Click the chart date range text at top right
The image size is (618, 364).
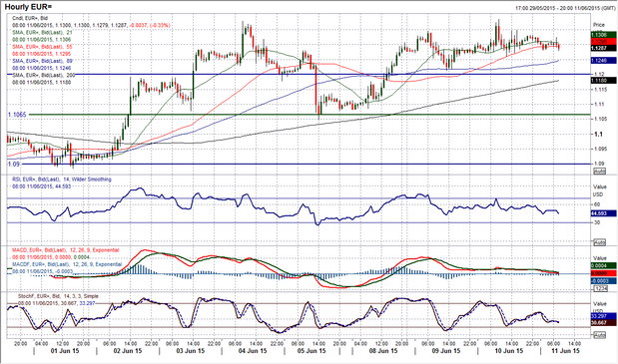565,8
